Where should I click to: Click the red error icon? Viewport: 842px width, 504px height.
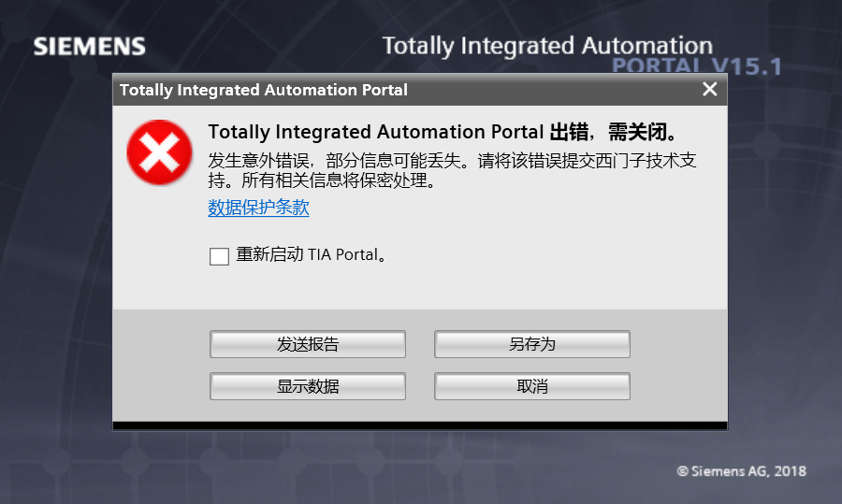pos(160,151)
